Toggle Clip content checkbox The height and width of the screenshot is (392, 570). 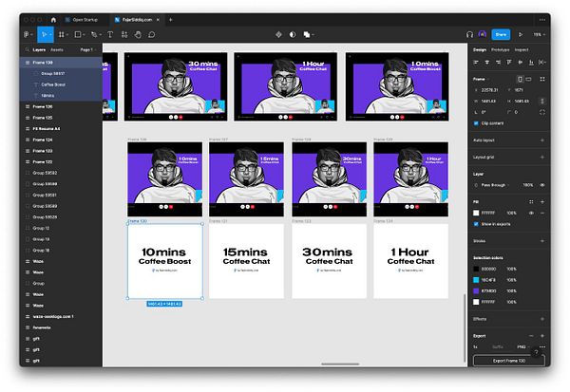click(476, 123)
